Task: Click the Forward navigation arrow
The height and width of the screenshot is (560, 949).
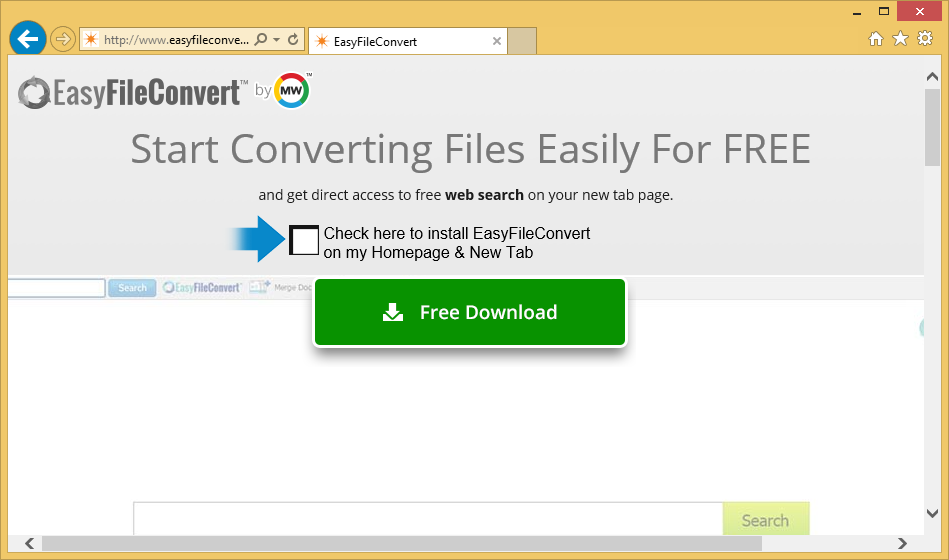Action: click(x=62, y=40)
